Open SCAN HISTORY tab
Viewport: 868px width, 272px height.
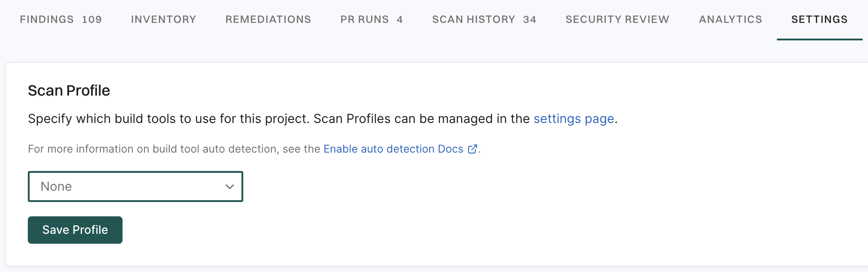[x=484, y=19]
